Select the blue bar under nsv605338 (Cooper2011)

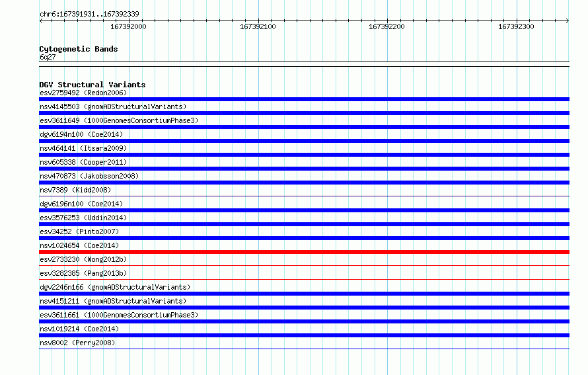point(304,169)
